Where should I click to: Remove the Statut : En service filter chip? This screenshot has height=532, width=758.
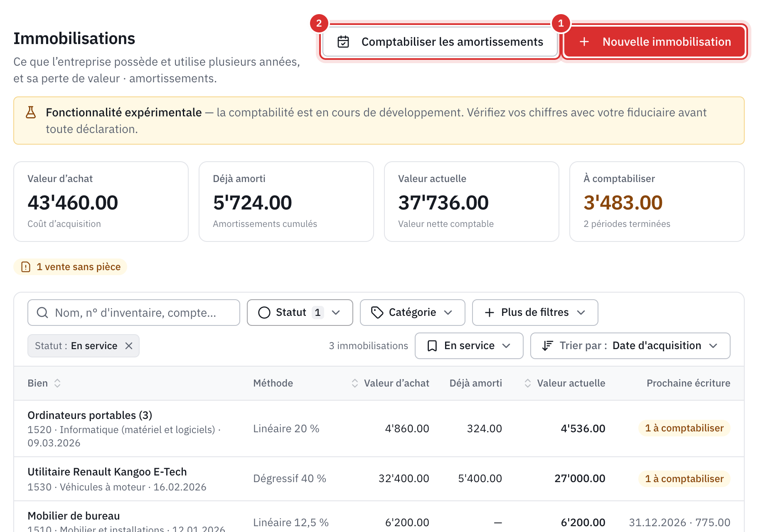coord(129,346)
